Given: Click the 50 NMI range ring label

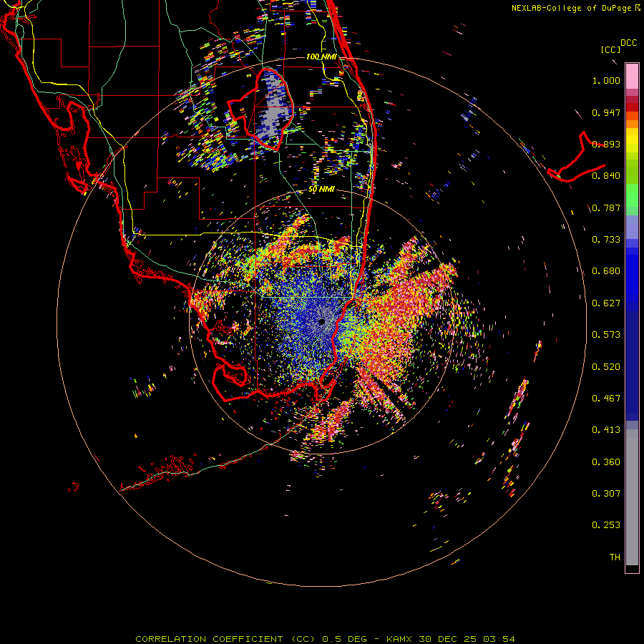Looking at the screenshot, I should coord(321,190).
